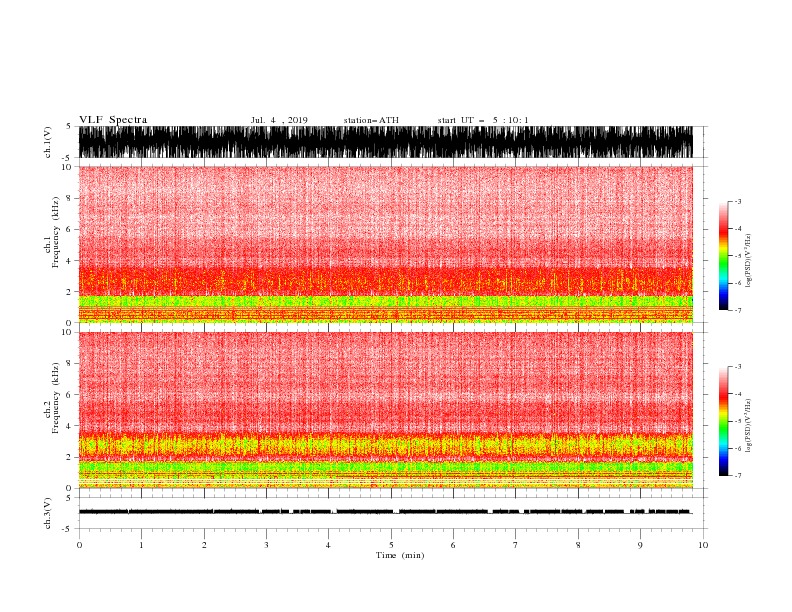Viewport: 792px width, 612px height.
Task: Click time axis tick label '7'
Action: (x=516, y=545)
